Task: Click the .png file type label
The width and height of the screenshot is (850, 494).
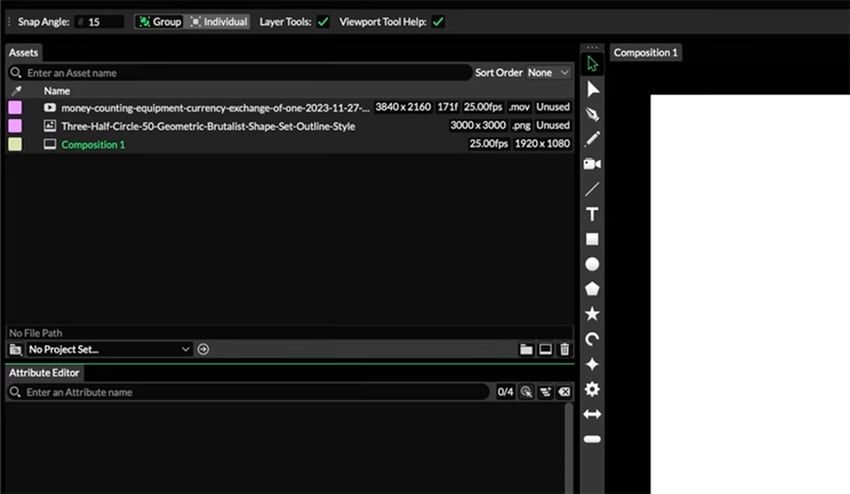Action: click(x=521, y=125)
